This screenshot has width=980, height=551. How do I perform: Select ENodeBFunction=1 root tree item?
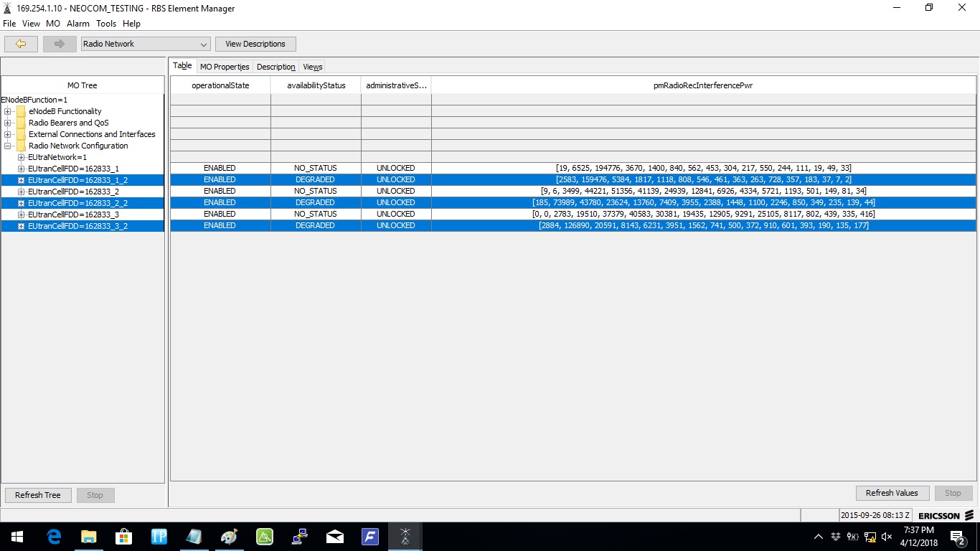[x=34, y=100]
